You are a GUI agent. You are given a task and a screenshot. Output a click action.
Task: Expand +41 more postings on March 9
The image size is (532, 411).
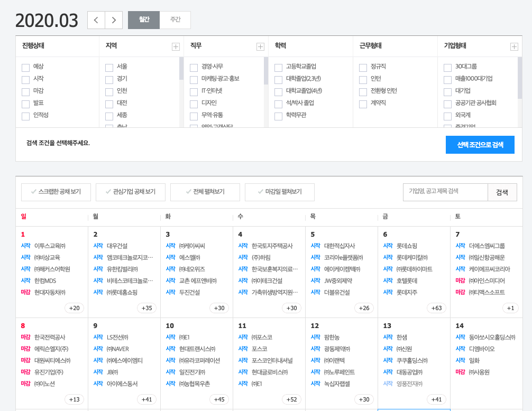[x=146, y=399]
